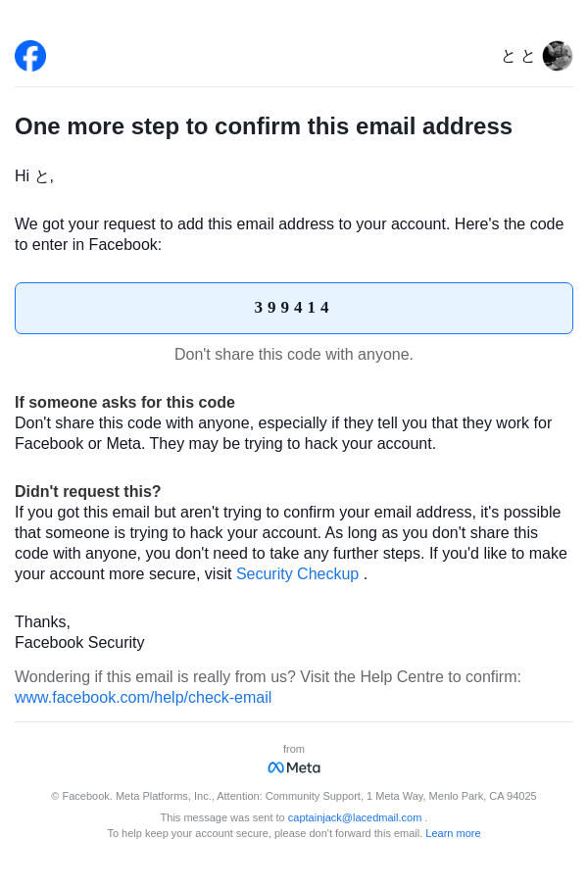This screenshot has height=888, width=588.
Task: Open the Security Checkup link
Action: (x=297, y=574)
